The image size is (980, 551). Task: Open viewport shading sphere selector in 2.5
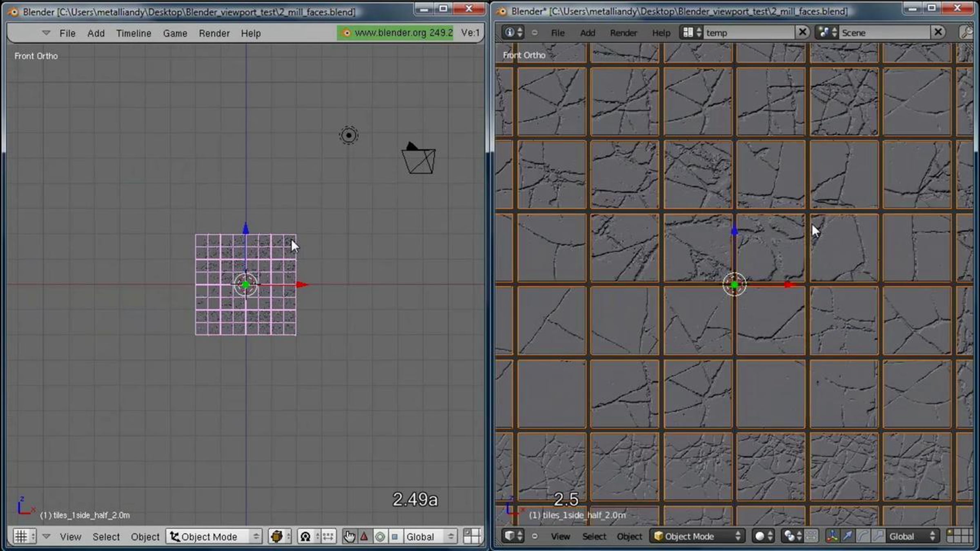[763, 536]
